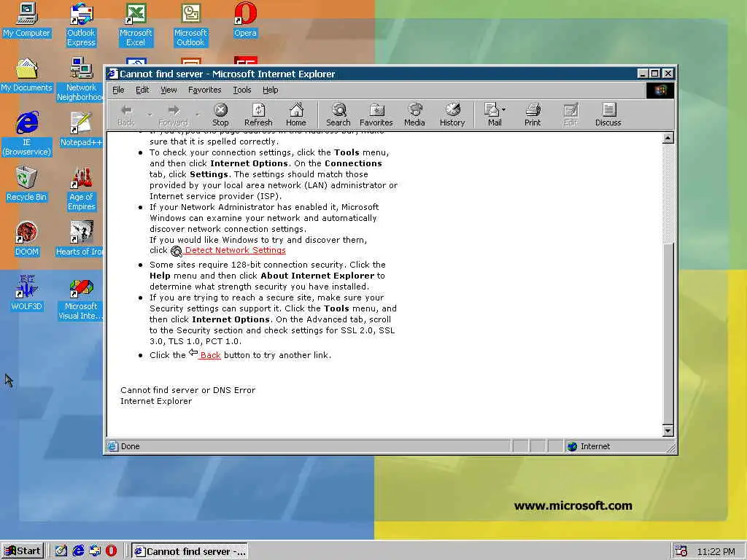Image resolution: width=747 pixels, height=560 pixels.
Task: Open the Tools menu
Action: pyautogui.click(x=242, y=90)
